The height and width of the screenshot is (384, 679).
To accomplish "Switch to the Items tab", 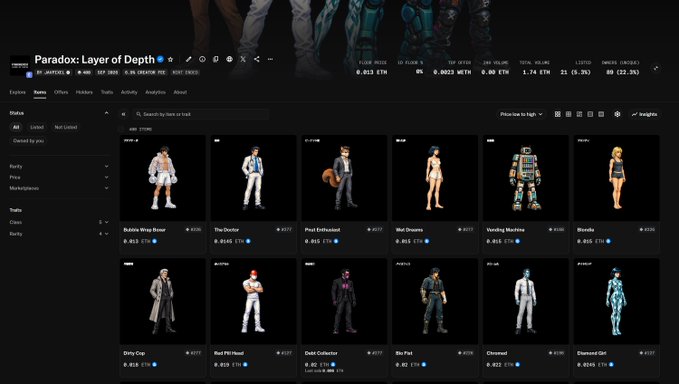I will point(40,92).
